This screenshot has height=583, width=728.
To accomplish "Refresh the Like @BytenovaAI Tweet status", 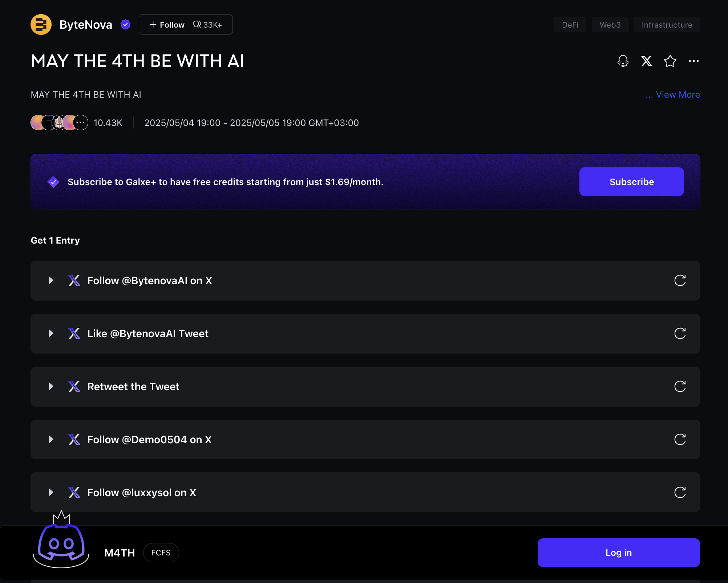I will [680, 334].
